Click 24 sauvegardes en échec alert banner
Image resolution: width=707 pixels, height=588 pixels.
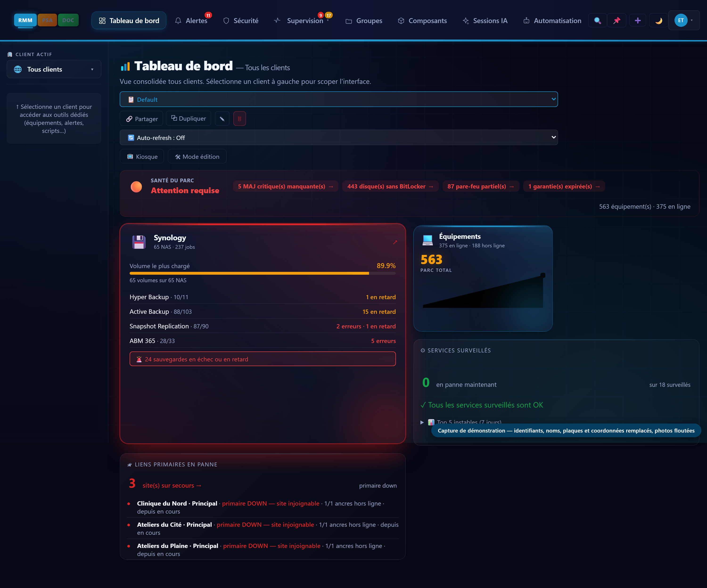pyautogui.click(x=263, y=359)
